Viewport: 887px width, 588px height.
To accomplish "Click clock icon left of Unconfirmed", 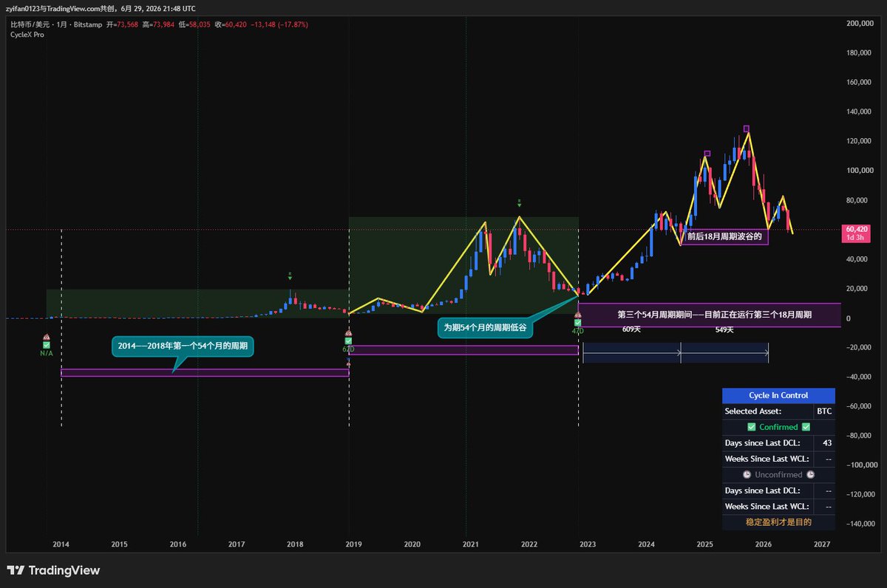I will point(747,474).
